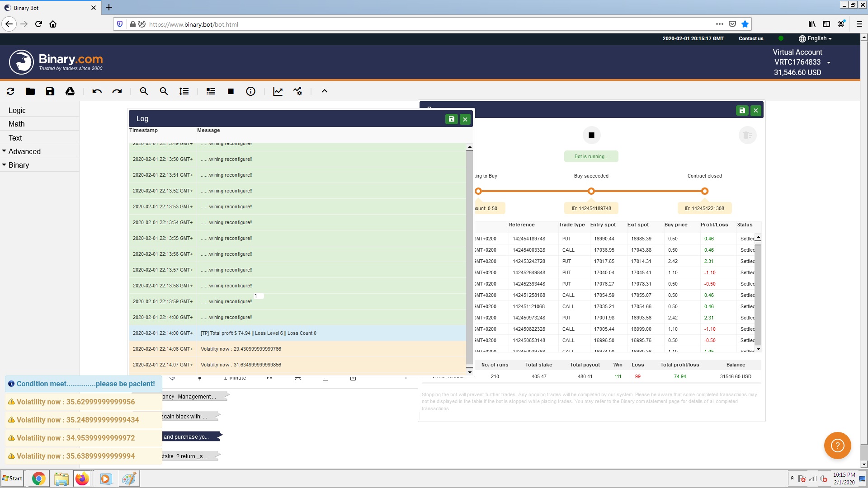Open the trading chart view
The height and width of the screenshot is (488, 868).
point(278,91)
